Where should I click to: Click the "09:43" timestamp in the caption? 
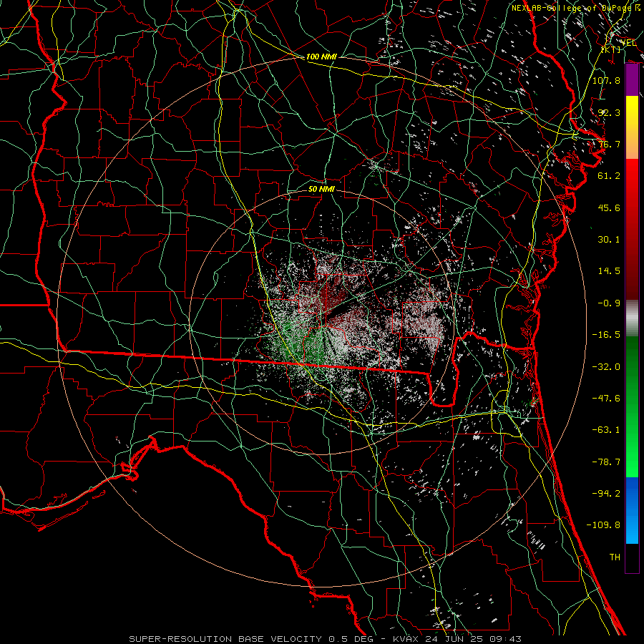click(506, 639)
